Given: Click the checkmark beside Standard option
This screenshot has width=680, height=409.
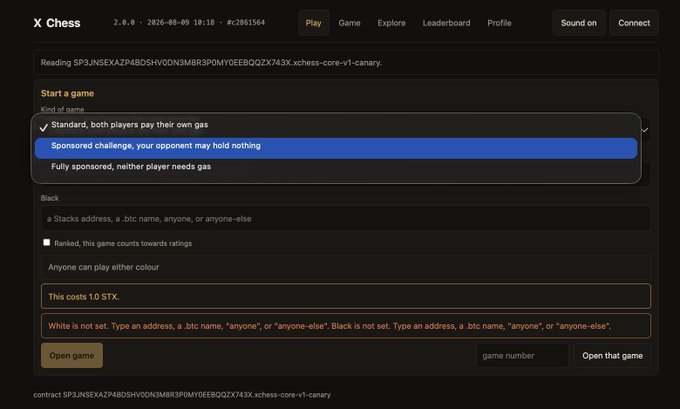Looking at the screenshot, I should pyautogui.click(x=43, y=128).
